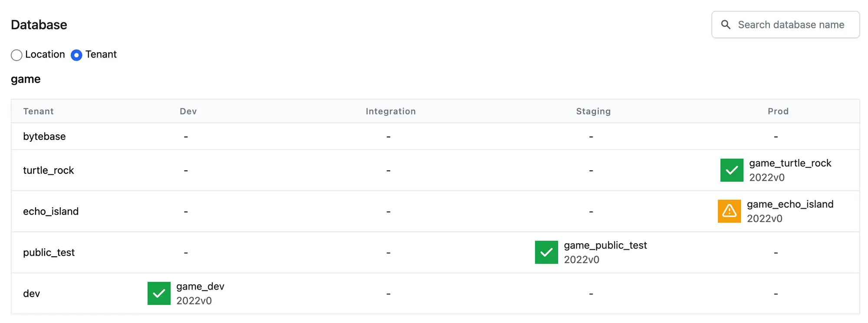Screen dimensions: 868x323
Task: Click the Prod column header
Action: point(778,111)
